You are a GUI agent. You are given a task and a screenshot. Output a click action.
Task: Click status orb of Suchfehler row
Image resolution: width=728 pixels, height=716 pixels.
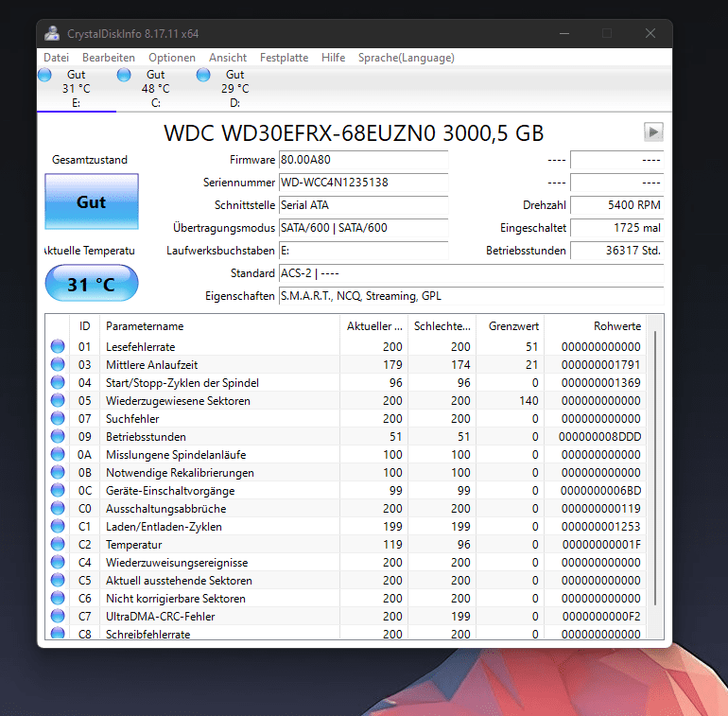coord(58,418)
